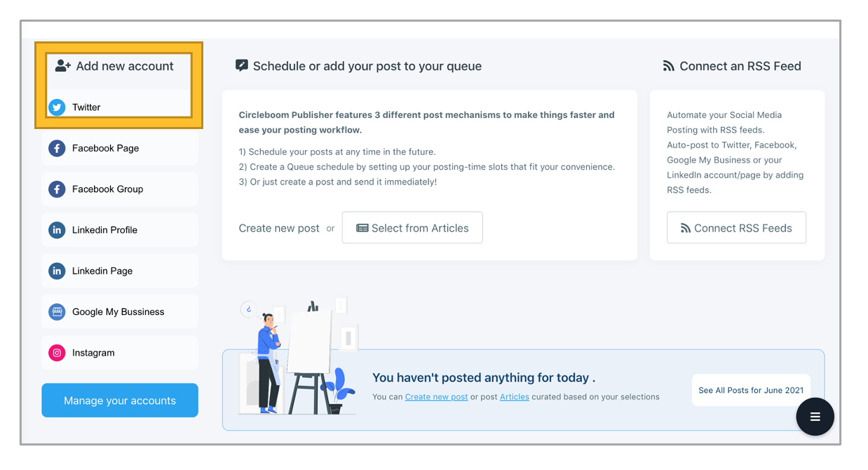Screen dimensions: 868x470
Task: Follow the Articles underlined link
Action: coord(514,397)
